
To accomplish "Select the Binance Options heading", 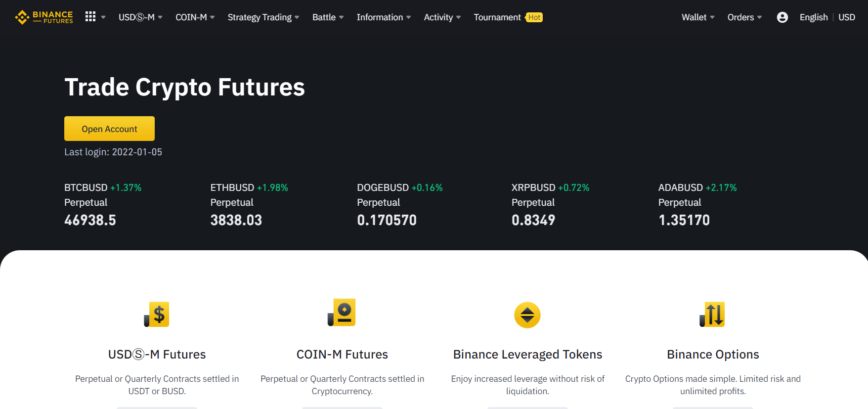I will 713,355.
